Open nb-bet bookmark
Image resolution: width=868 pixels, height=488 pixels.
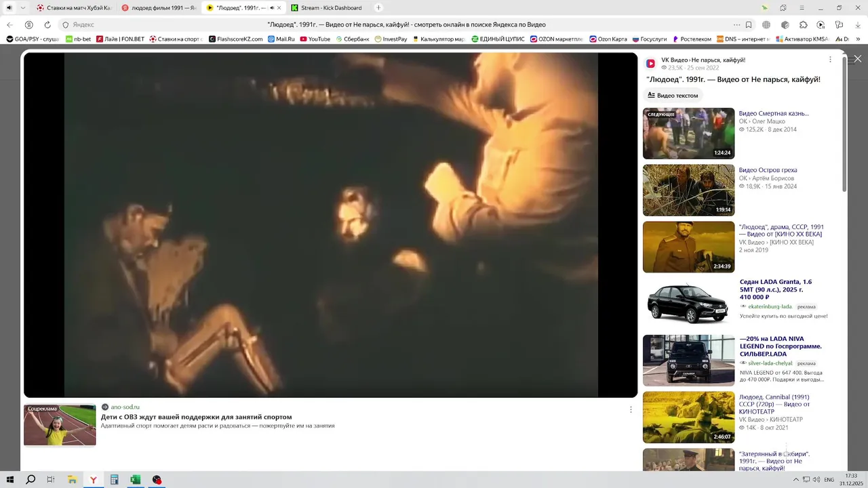[x=79, y=39]
